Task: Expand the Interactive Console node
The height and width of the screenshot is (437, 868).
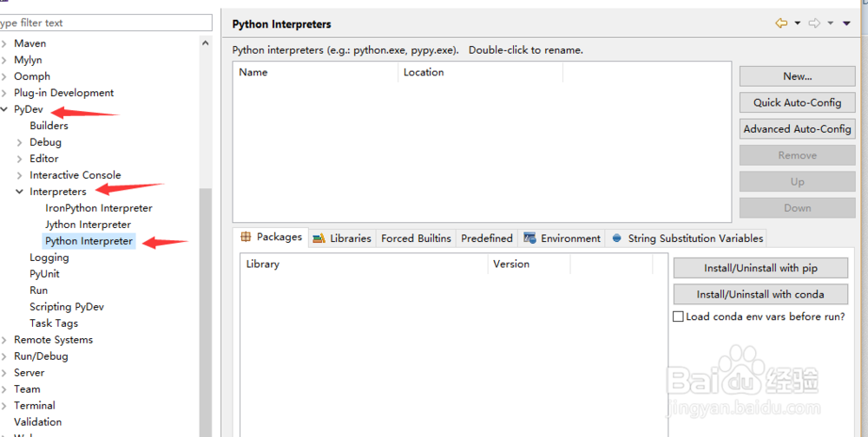Action: (x=19, y=176)
